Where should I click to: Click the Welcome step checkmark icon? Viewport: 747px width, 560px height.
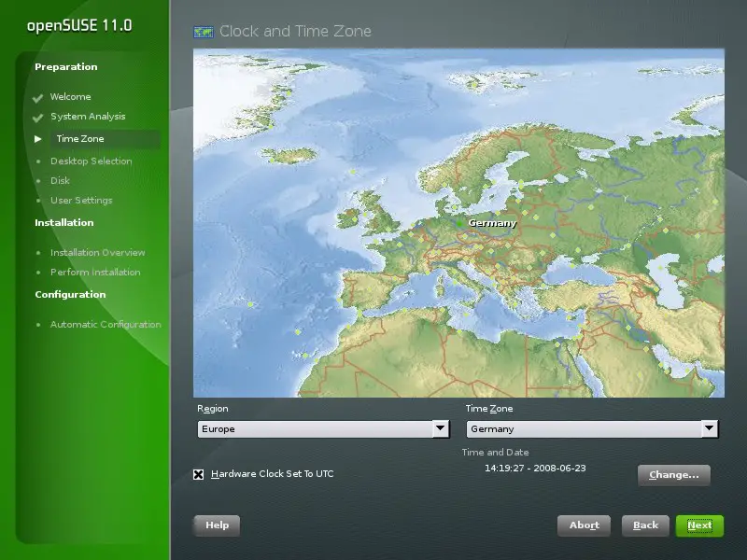click(x=37, y=98)
